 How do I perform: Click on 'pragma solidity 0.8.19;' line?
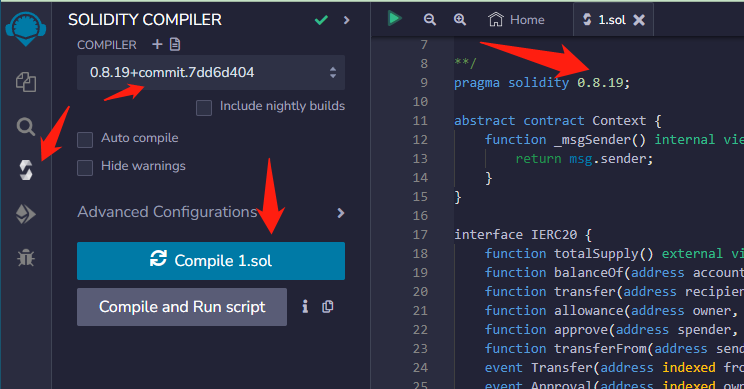[542, 83]
